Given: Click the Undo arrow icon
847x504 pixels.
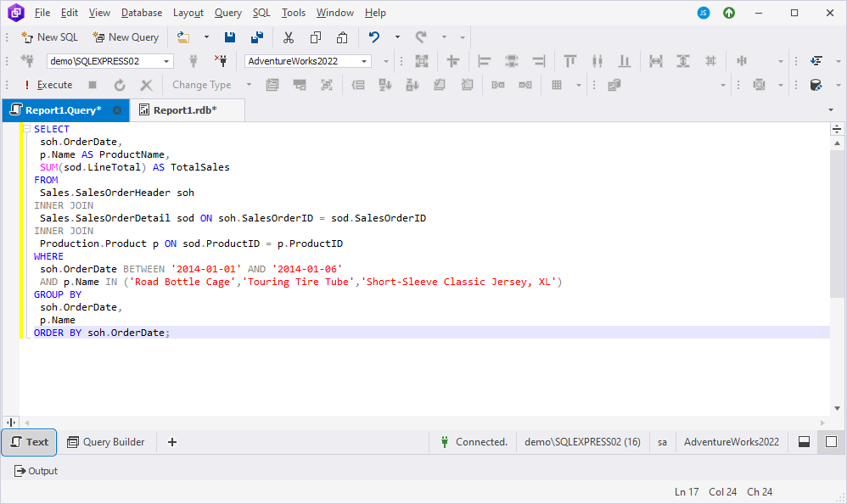Looking at the screenshot, I should pyautogui.click(x=373, y=37).
